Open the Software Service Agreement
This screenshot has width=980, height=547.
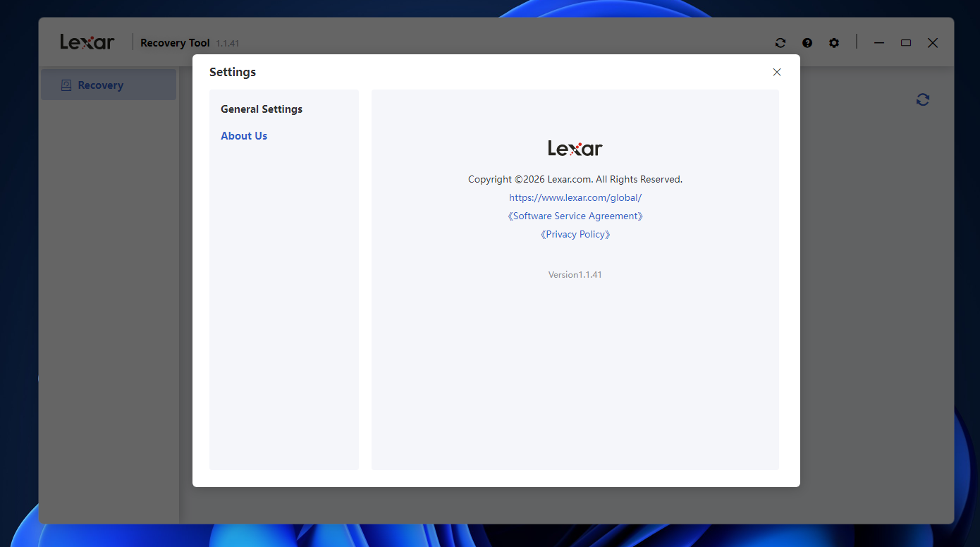tap(575, 216)
